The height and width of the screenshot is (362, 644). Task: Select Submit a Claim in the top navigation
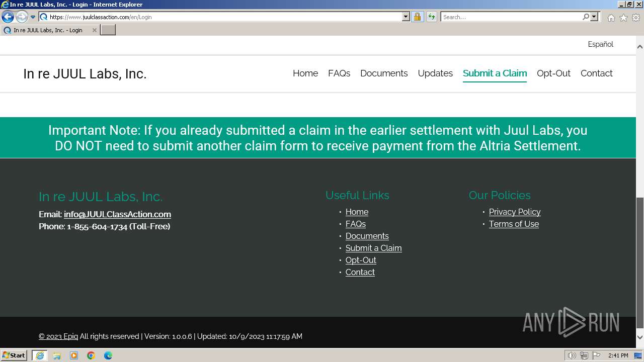pos(495,73)
